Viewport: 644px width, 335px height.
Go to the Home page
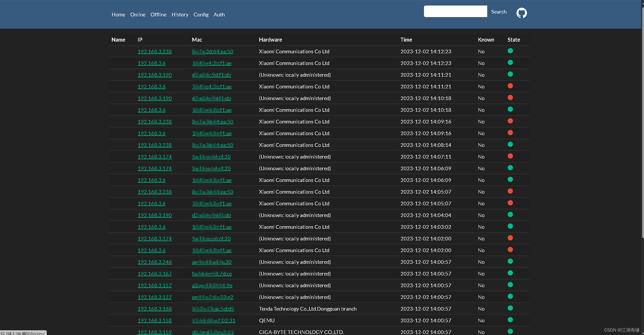click(x=118, y=15)
